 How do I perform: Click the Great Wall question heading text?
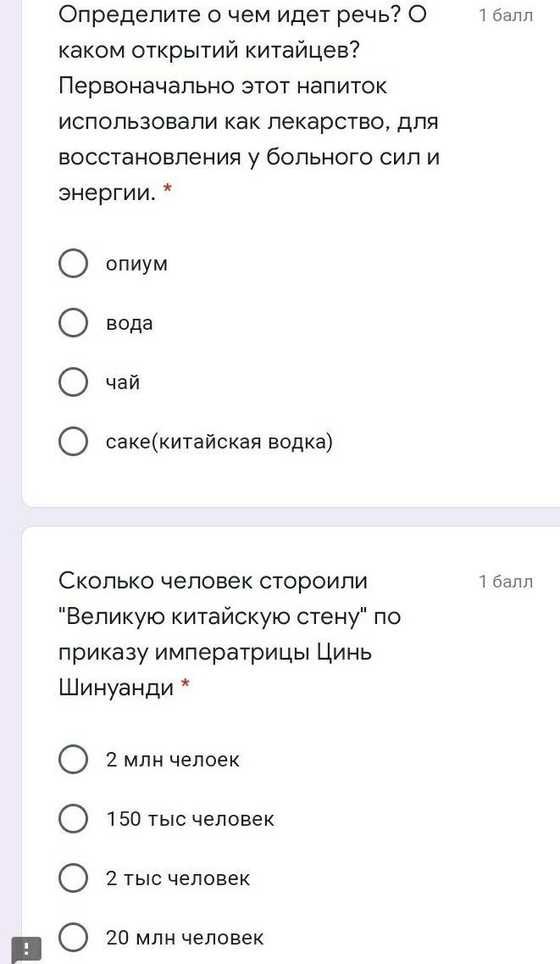tap(230, 633)
